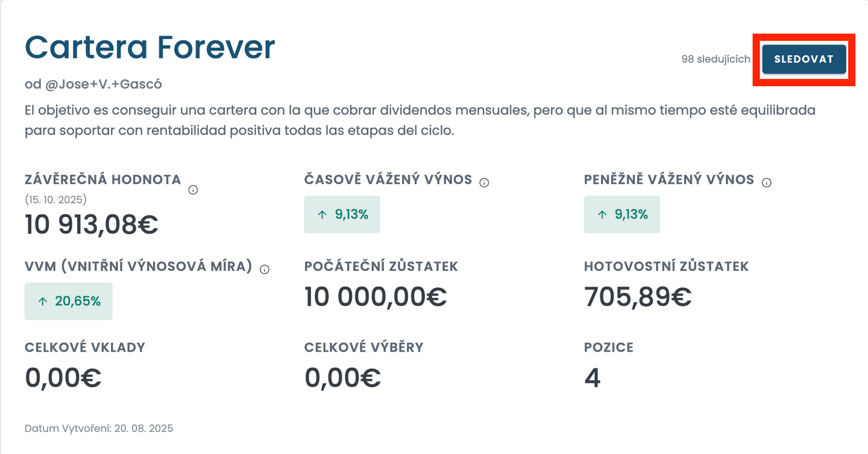
Task: Click the (15. 10. 2025) valuation date
Action: (55, 199)
